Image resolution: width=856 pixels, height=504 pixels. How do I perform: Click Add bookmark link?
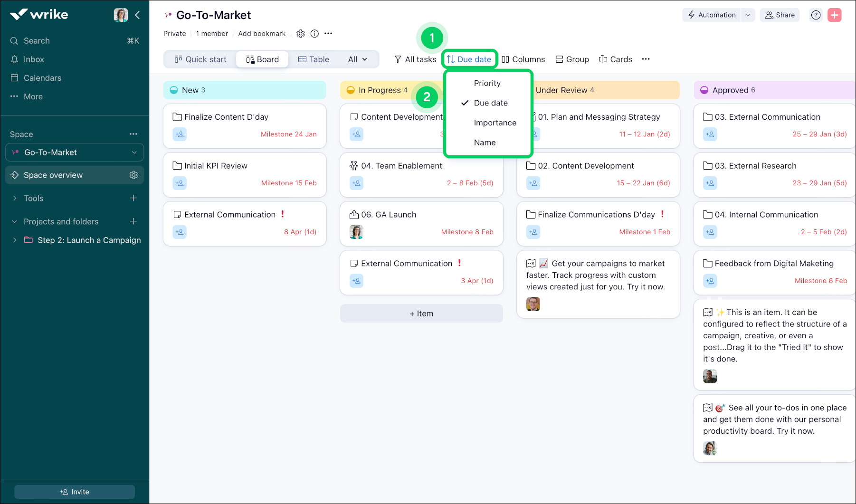pos(261,33)
